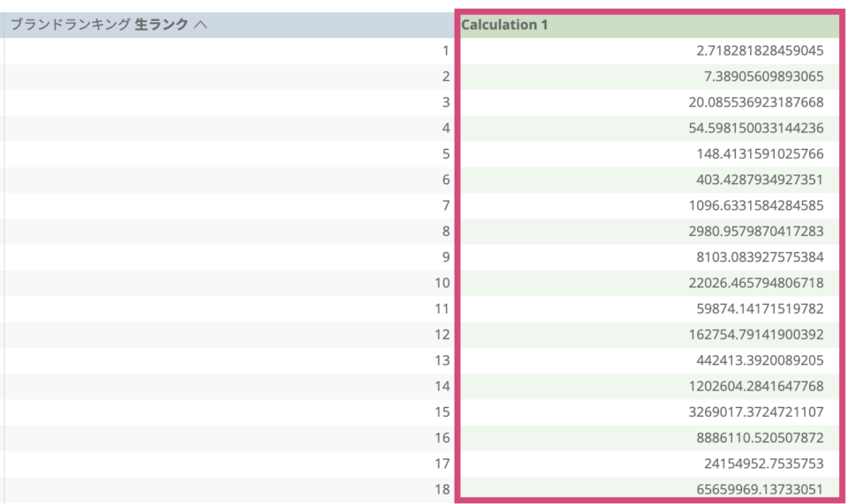The width and height of the screenshot is (846, 504).
Task: Select value 403.4287934927351
Action: [x=760, y=180]
